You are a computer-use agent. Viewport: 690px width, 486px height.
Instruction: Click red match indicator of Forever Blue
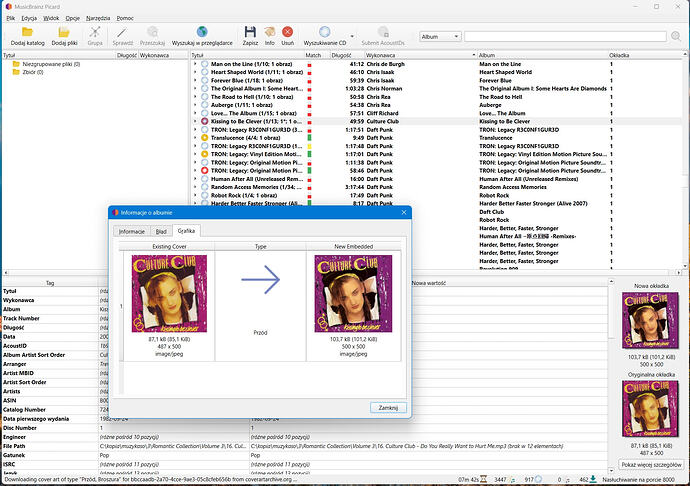tap(309, 81)
